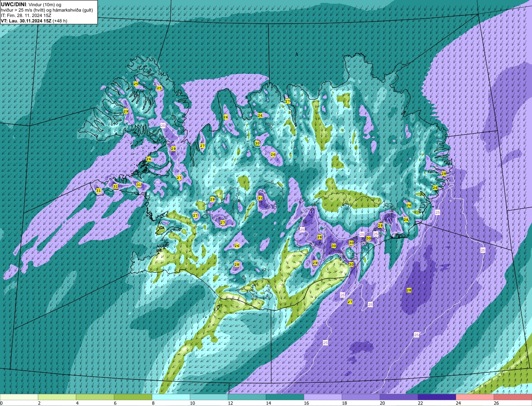The height and width of the screenshot is (406, 532).
Task: Click the 2–4 m/s legend color segment
Action: [57, 397]
